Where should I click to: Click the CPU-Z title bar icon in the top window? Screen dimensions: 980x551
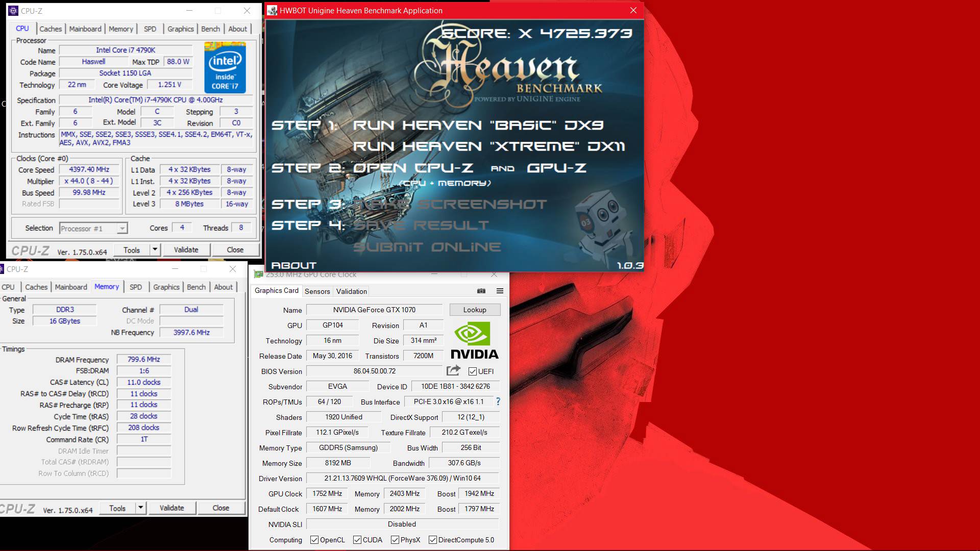click(14, 11)
